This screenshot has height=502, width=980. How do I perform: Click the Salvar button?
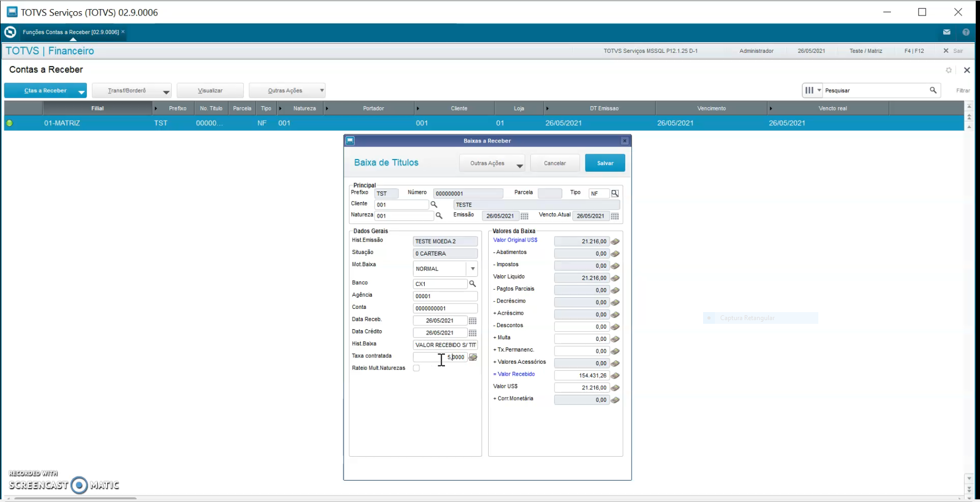pyautogui.click(x=605, y=163)
